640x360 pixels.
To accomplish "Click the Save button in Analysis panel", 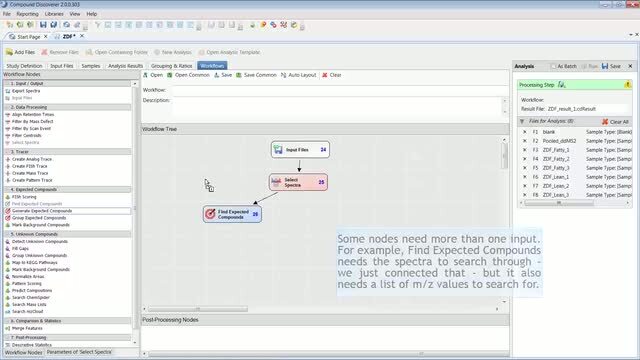I will click(x=611, y=66).
